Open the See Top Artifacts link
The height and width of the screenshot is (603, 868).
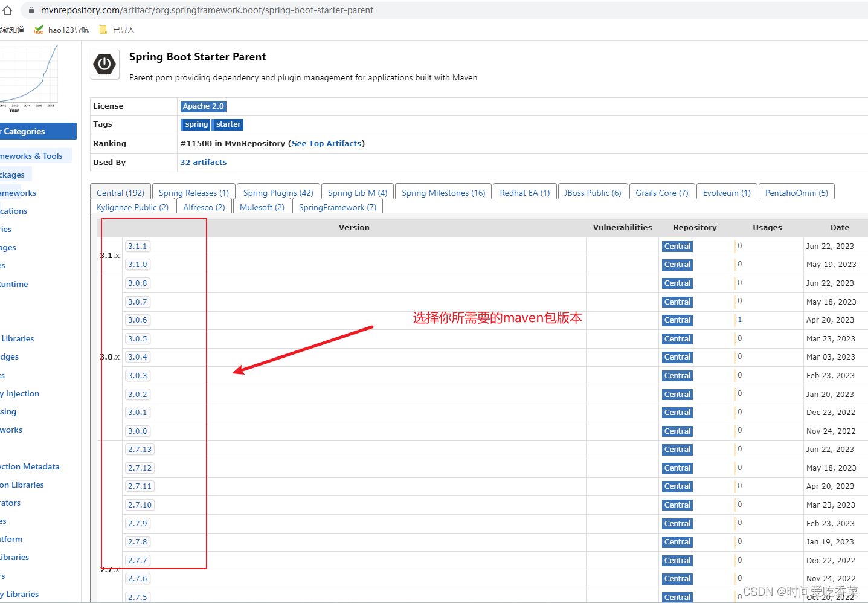(327, 144)
